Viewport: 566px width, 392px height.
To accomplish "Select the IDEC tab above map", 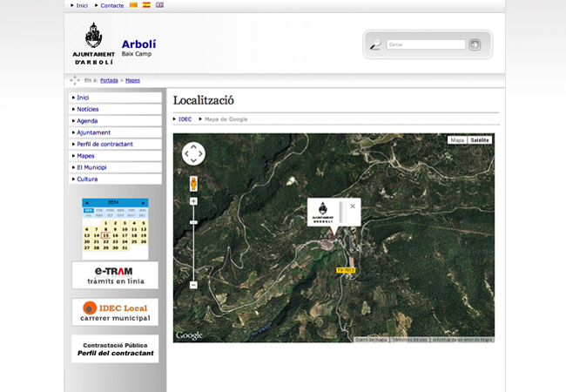I will point(185,118).
